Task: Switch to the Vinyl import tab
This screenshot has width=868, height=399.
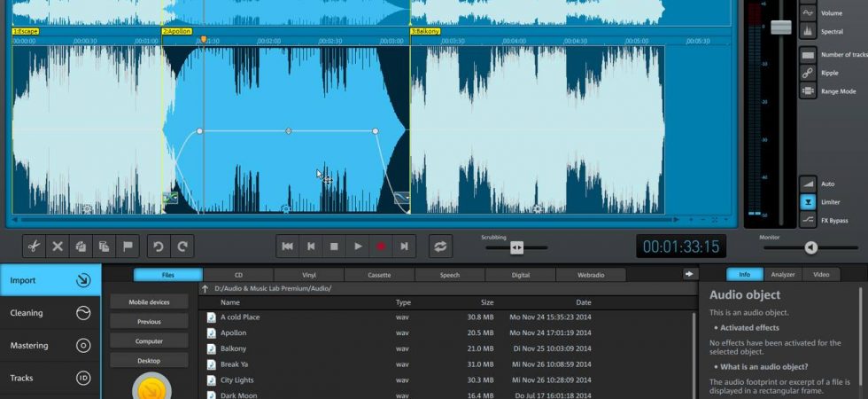Action: point(309,275)
